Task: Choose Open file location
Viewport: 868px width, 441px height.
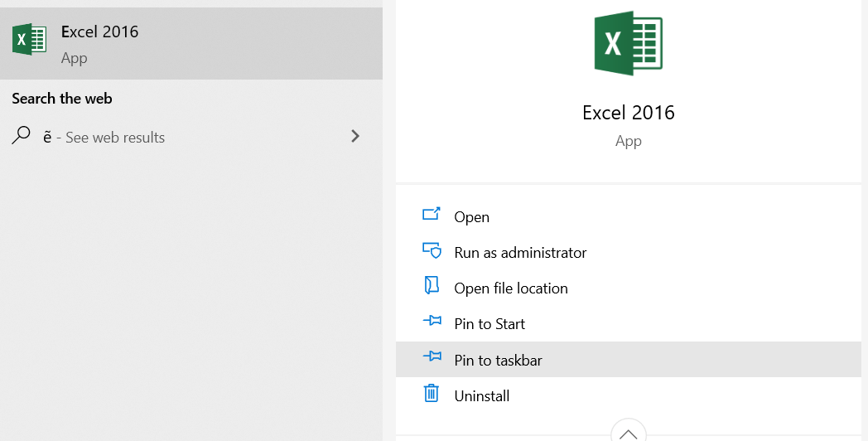Action: point(510,288)
